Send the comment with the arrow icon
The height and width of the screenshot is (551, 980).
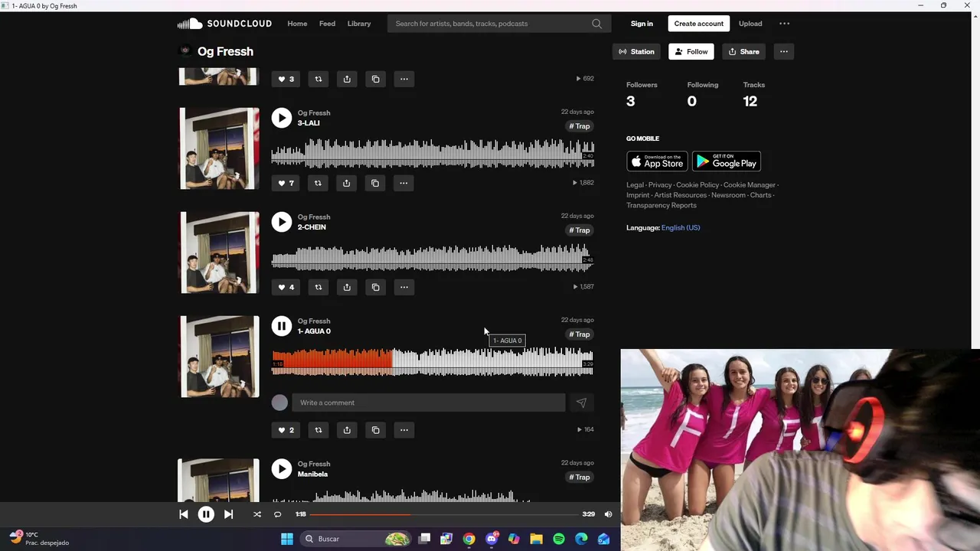pyautogui.click(x=581, y=403)
